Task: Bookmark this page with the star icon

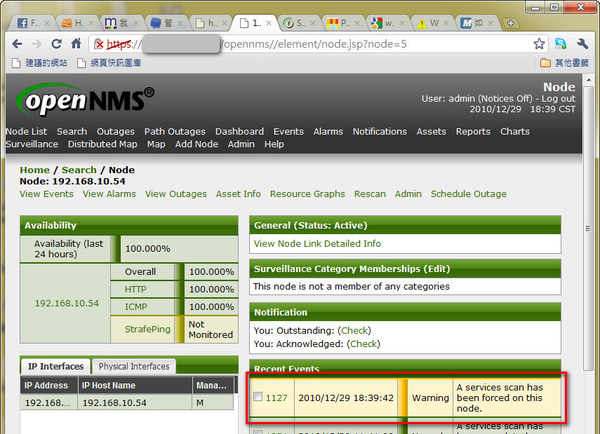Action: coord(539,44)
